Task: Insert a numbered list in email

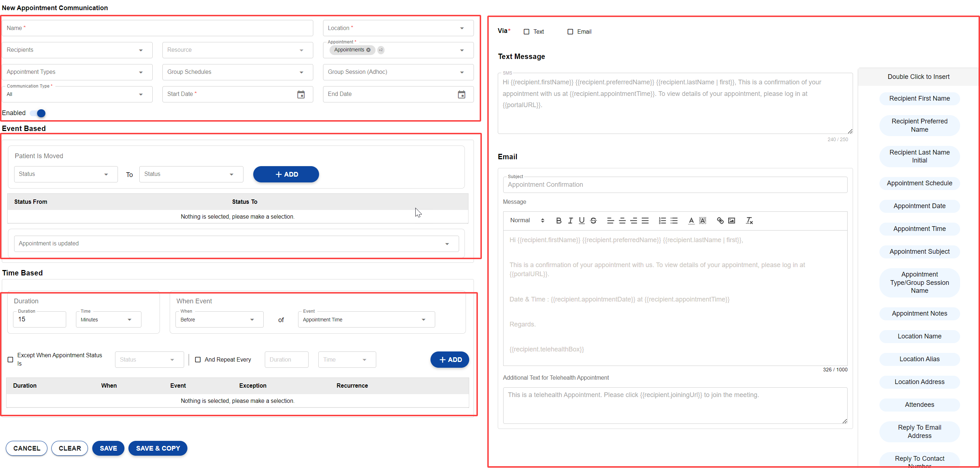Action: pos(662,220)
